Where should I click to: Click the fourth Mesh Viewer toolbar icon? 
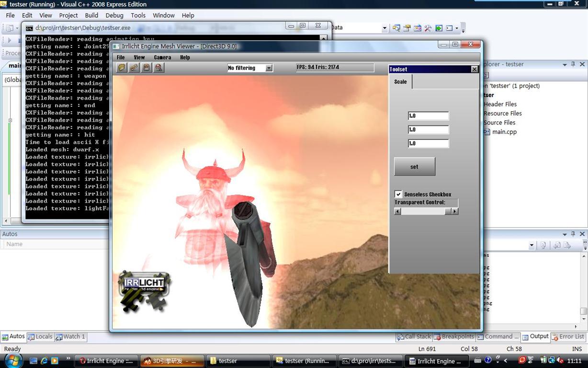pos(159,68)
